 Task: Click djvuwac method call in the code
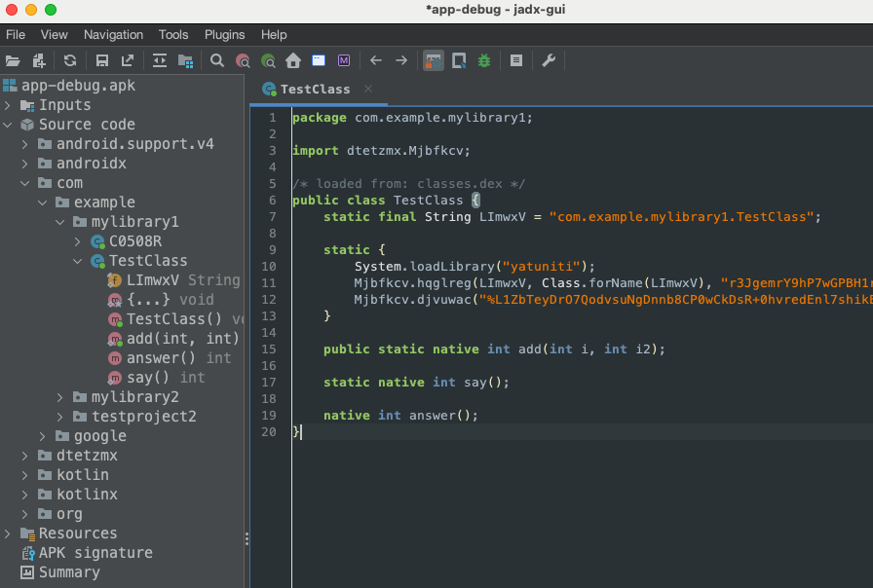click(x=443, y=300)
